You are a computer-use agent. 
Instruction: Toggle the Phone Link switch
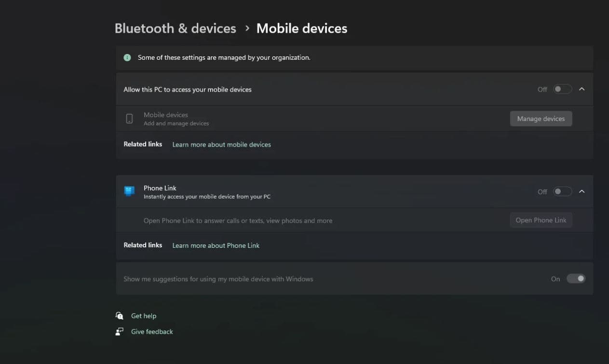(x=562, y=191)
